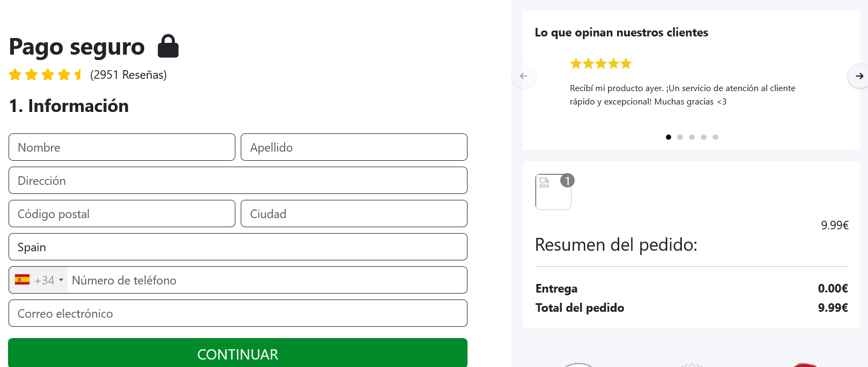Click the product quantity badge
868x367 pixels.
click(x=567, y=181)
